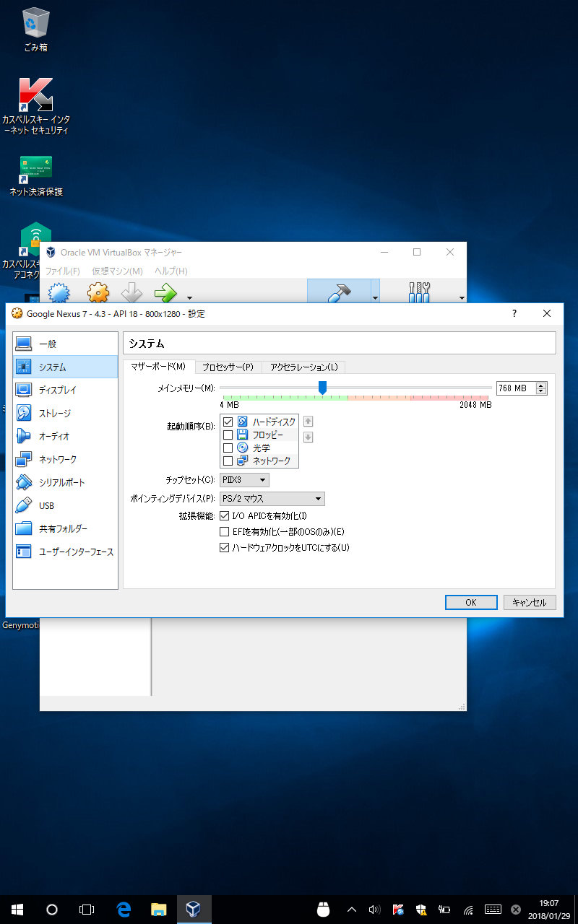Click the Discard down-arrow icon in VirtualBox Manager
This screenshot has width=578, height=924.
pos(132,293)
